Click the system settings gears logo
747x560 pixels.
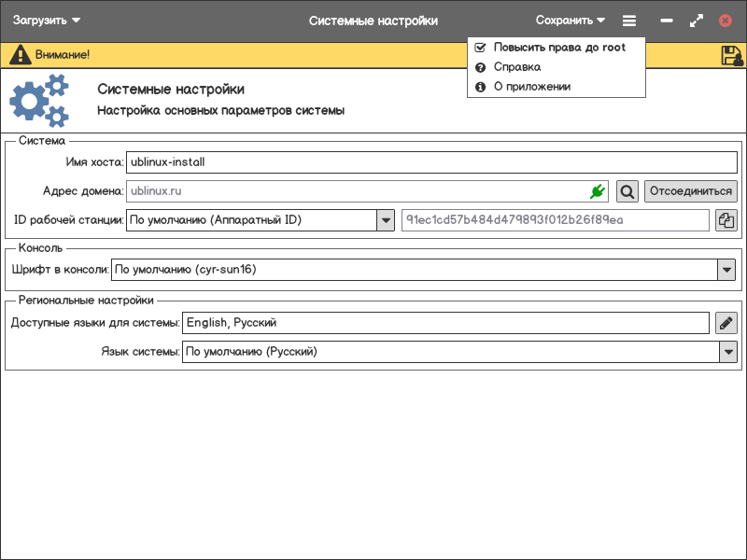tap(39, 101)
